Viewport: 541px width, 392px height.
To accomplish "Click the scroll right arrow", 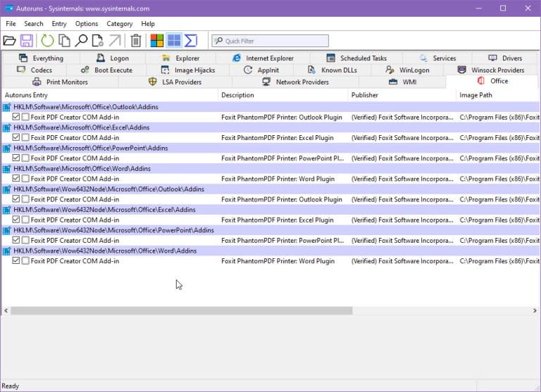I will pyautogui.click(x=535, y=310).
